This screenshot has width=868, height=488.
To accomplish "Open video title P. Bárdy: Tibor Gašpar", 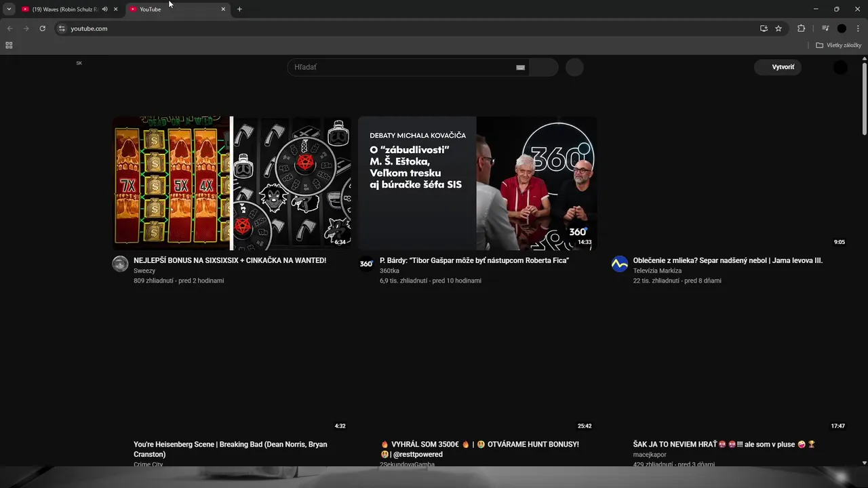I will 474,260.
